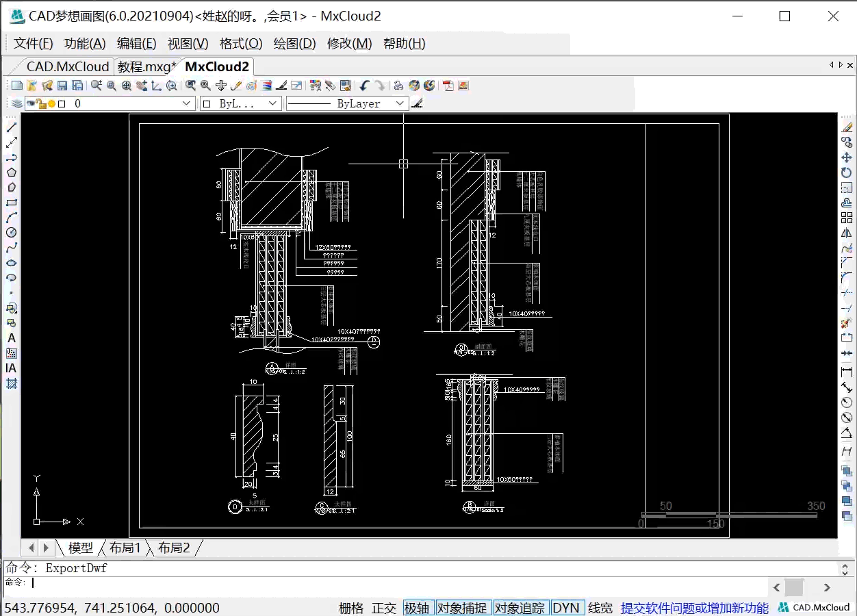Open the 编辑(E) menu
The image size is (857, 616).
(137, 43)
